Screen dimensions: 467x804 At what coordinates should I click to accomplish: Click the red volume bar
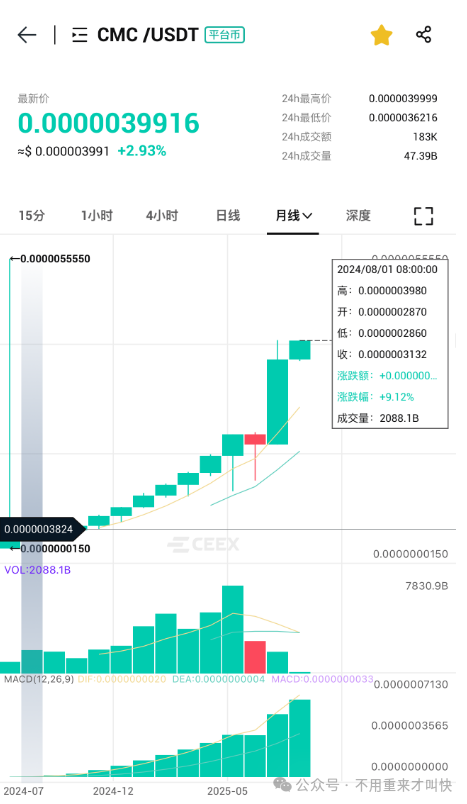click(255, 657)
